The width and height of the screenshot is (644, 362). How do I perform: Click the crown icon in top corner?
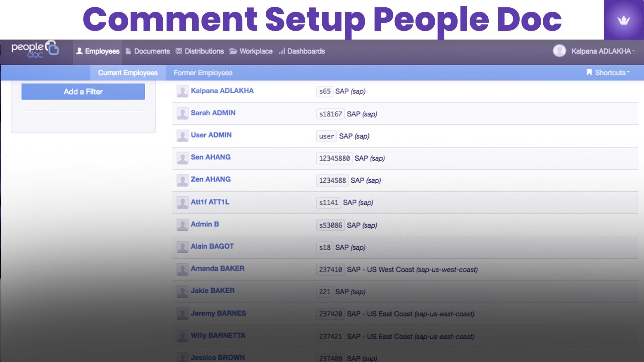click(624, 20)
